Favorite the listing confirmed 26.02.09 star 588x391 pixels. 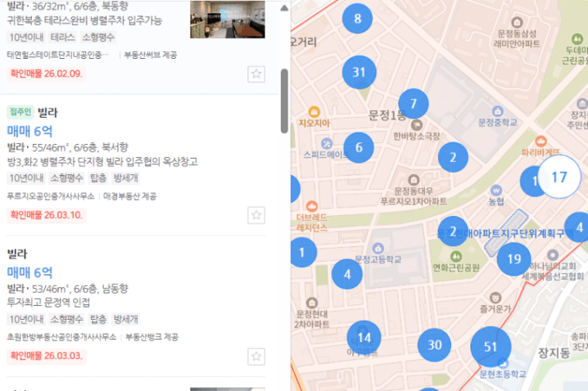(x=256, y=74)
